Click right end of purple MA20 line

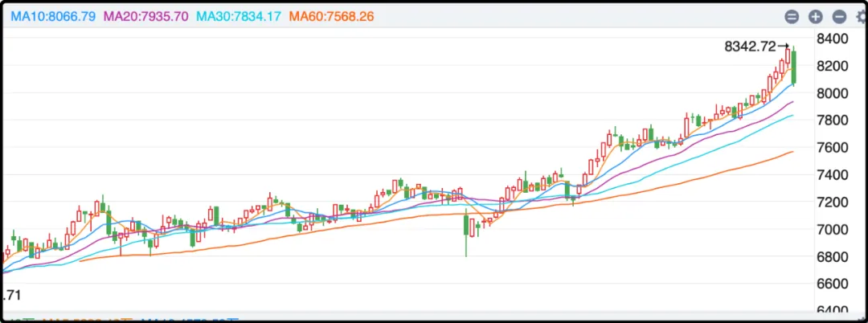point(792,102)
